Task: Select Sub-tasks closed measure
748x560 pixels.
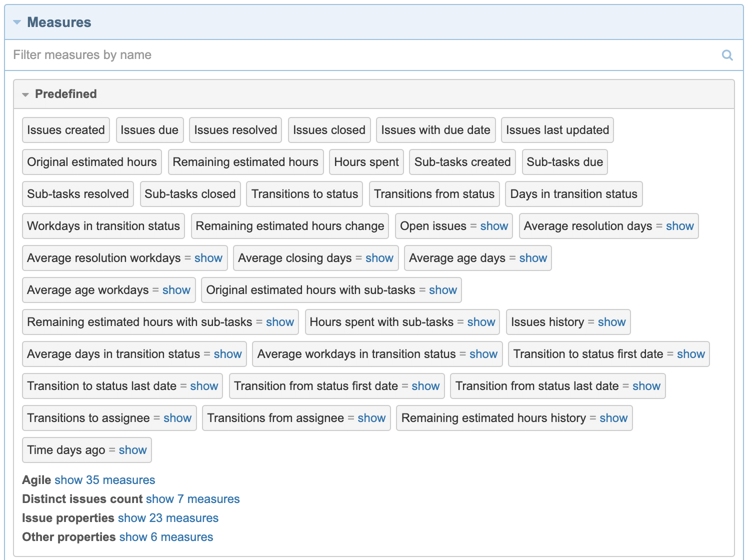Action: click(x=190, y=194)
